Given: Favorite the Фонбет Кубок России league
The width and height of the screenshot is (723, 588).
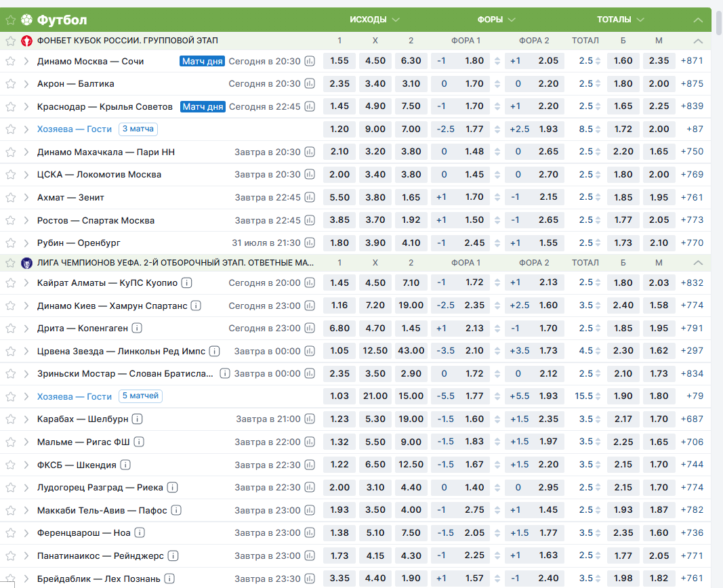Looking at the screenshot, I should [11, 41].
